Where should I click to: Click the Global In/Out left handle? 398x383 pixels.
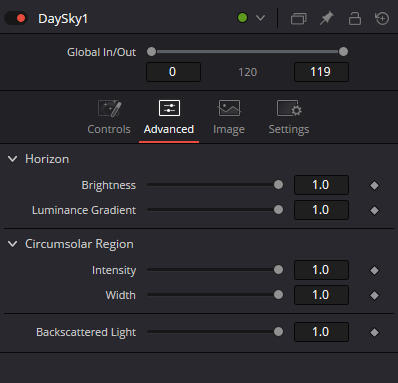click(x=151, y=52)
